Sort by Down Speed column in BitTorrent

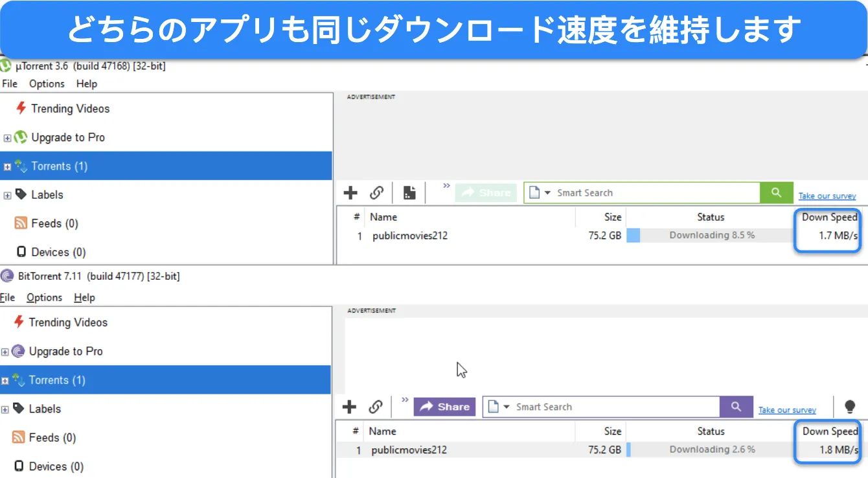tap(830, 431)
